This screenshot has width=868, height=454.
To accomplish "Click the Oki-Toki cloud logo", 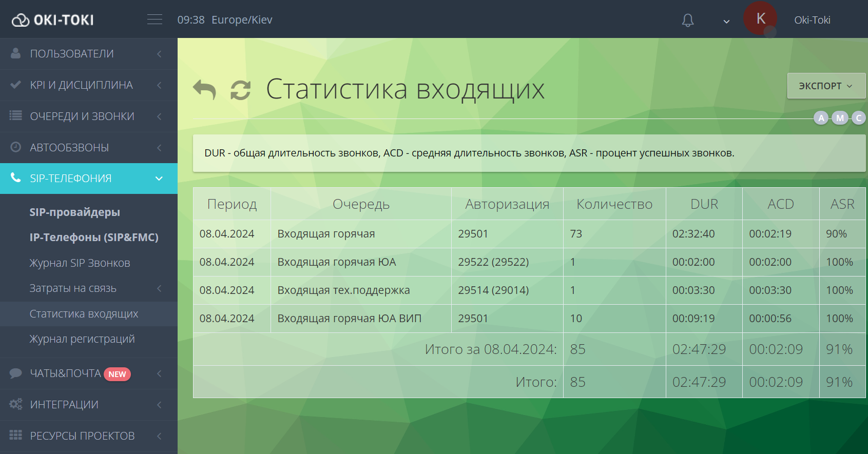I will pyautogui.click(x=53, y=20).
